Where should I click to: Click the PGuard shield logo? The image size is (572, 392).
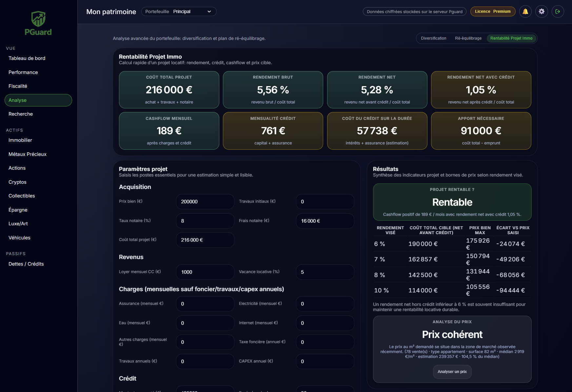tap(38, 19)
